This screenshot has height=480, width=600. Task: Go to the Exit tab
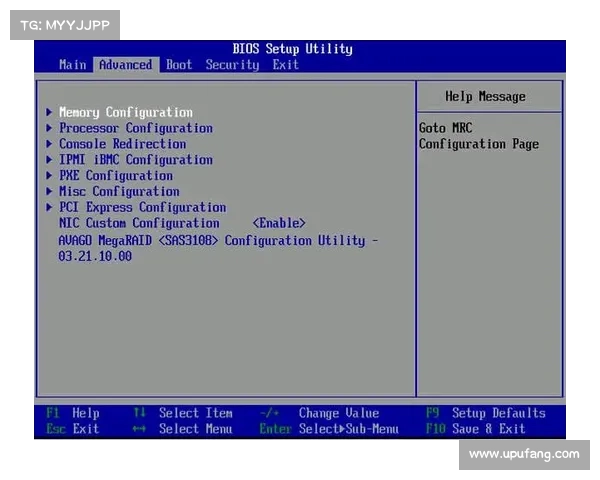[x=285, y=65]
